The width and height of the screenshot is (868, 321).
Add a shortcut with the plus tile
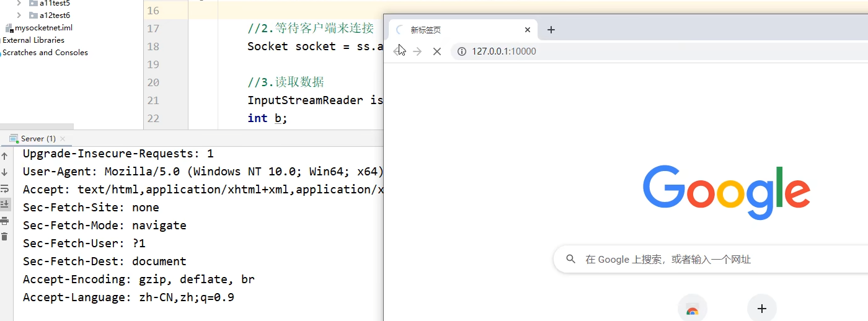[762, 308]
